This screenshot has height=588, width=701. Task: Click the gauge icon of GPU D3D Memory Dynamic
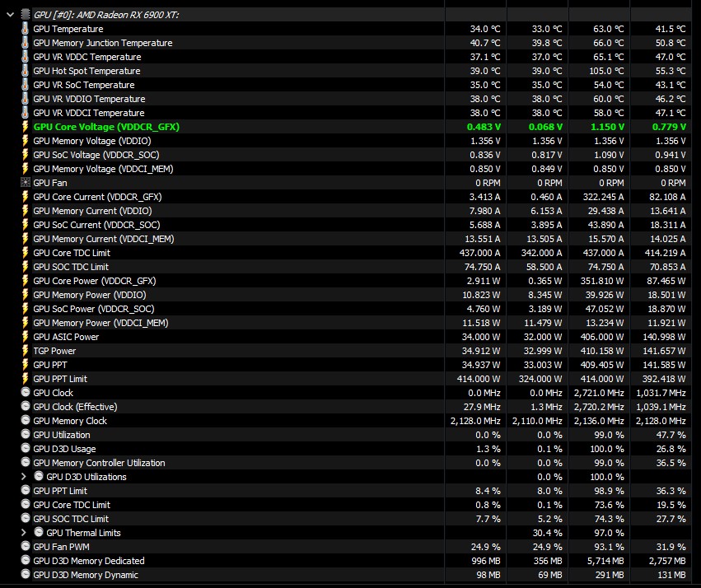click(x=26, y=575)
